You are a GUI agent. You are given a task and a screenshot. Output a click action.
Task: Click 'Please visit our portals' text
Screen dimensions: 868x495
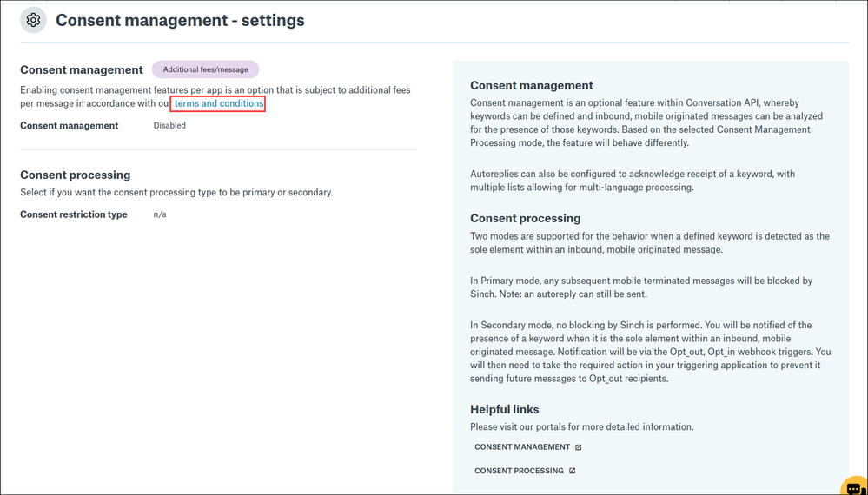coord(581,426)
